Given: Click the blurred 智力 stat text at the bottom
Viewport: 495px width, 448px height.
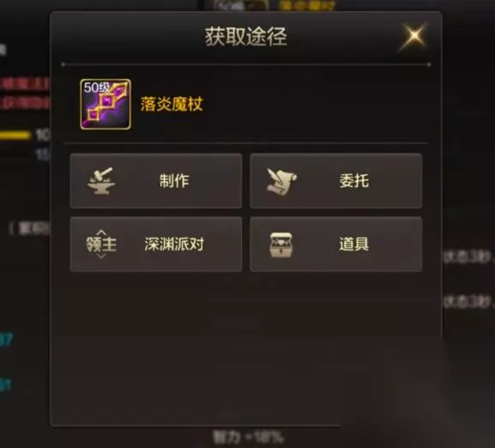Looking at the screenshot, I should (x=249, y=437).
